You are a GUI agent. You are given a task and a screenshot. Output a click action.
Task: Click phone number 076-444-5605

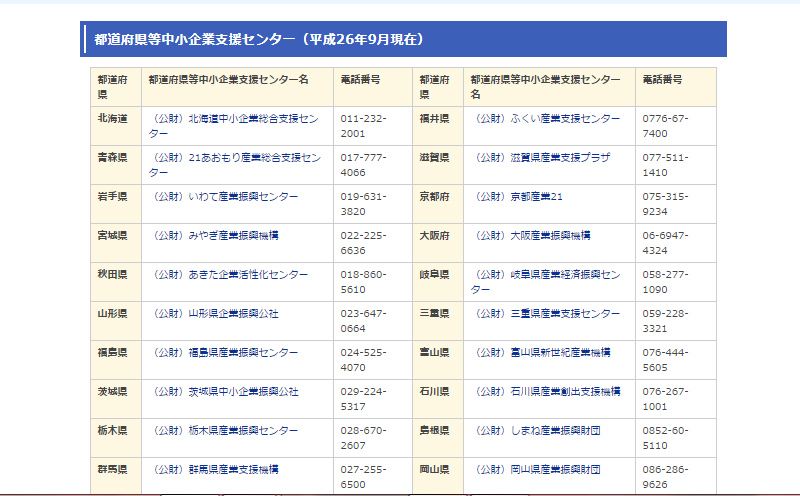coord(665,360)
